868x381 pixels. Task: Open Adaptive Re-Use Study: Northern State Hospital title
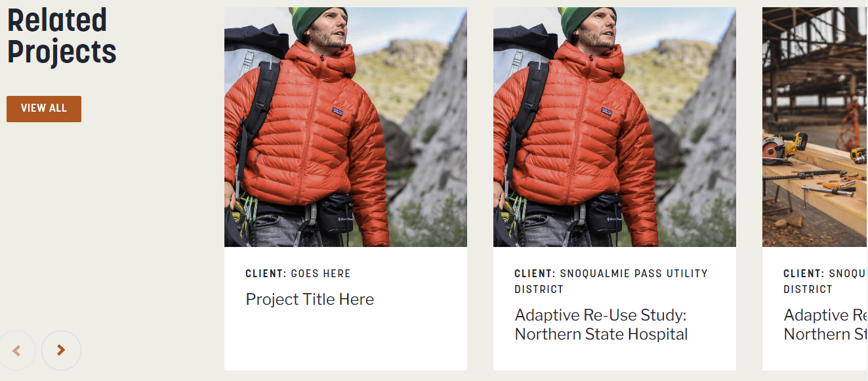click(601, 325)
